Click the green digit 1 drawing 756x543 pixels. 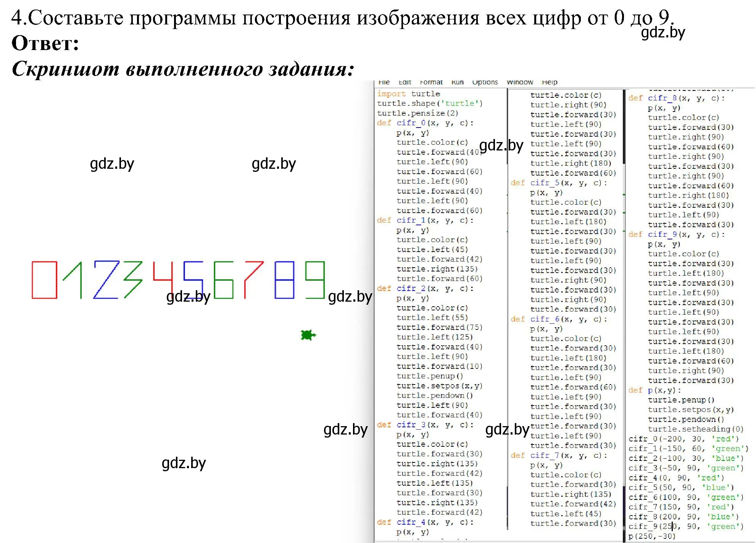coord(73,280)
